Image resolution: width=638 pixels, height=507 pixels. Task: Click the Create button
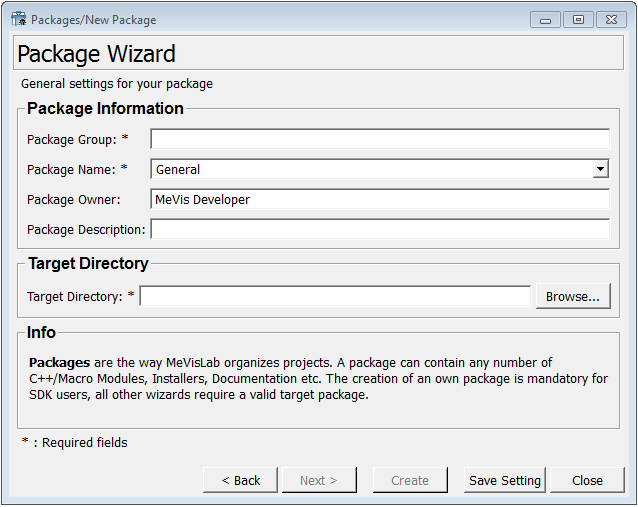pos(410,480)
